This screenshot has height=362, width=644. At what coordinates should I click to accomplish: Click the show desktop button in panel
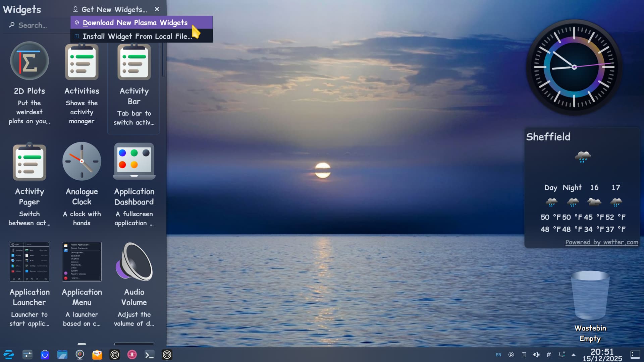pos(635,354)
